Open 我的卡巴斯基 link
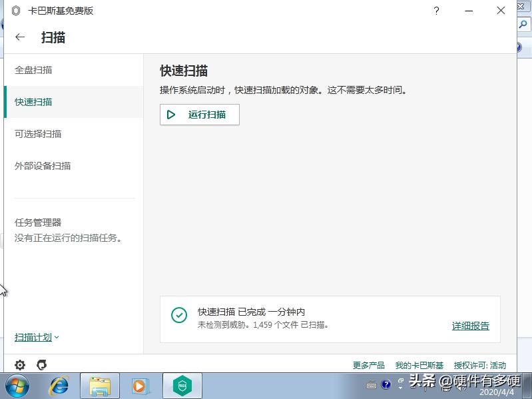 click(x=419, y=366)
